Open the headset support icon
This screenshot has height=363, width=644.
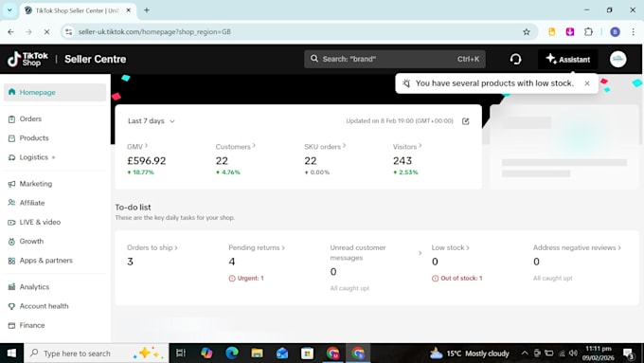point(515,59)
